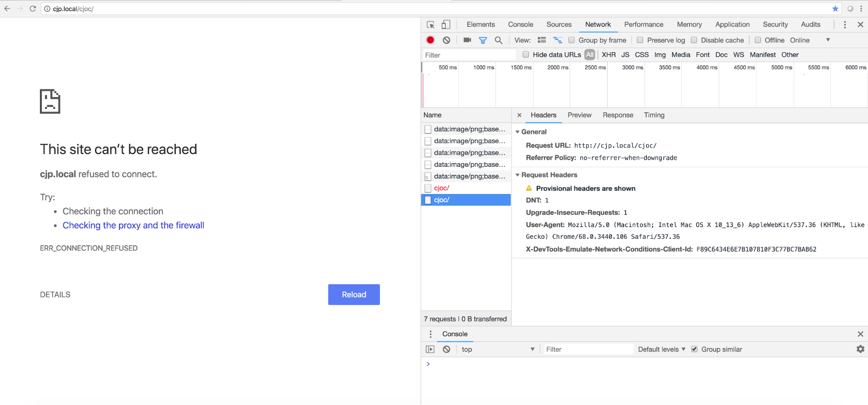Screen dimensions: 868x405
Task: Click the browser forward arrow
Action: pos(20,9)
